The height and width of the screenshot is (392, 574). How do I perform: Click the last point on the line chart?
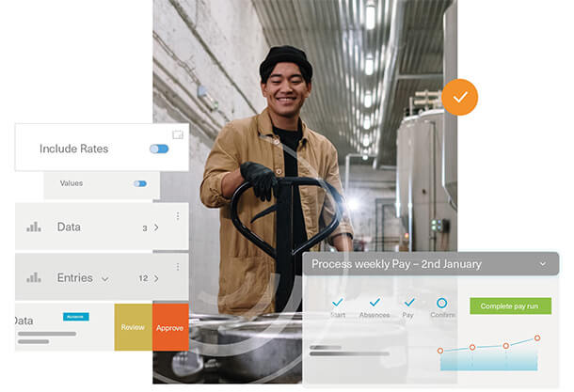click(x=537, y=337)
